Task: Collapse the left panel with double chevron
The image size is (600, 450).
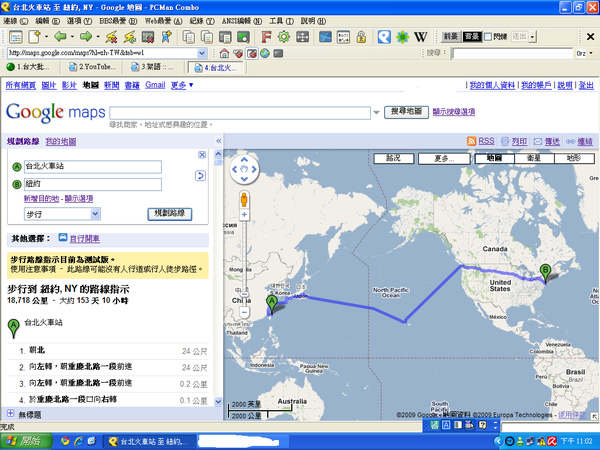Action: point(218,141)
